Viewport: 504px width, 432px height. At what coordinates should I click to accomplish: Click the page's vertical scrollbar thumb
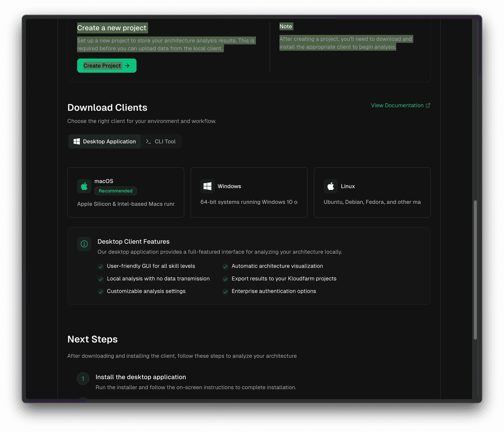475,270
